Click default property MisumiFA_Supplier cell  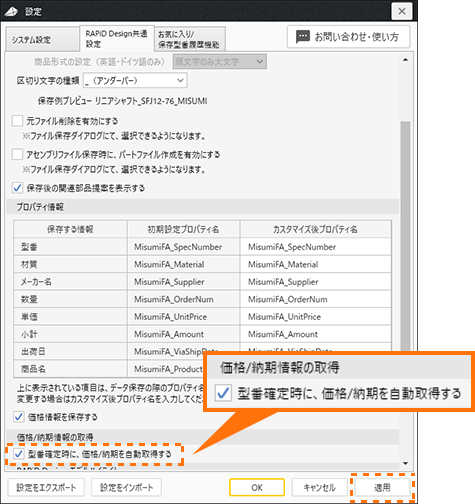(x=183, y=282)
